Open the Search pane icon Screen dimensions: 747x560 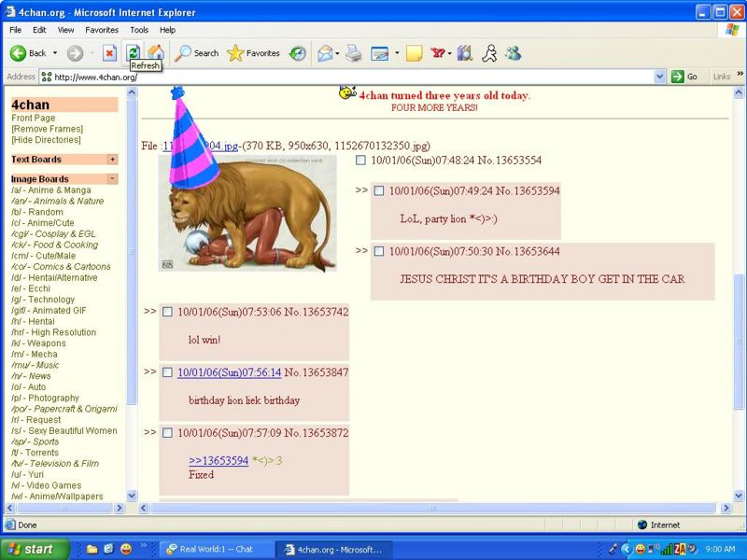point(184,54)
